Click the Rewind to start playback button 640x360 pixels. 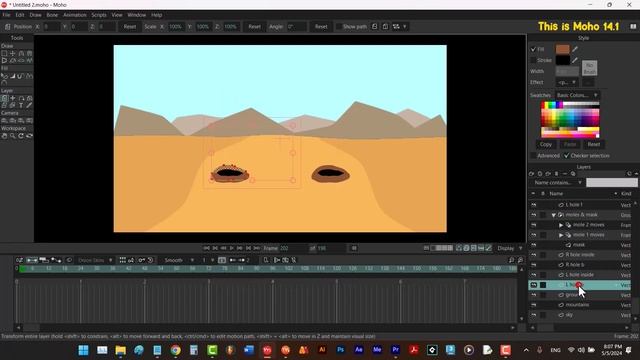pyautogui.click(x=207, y=248)
